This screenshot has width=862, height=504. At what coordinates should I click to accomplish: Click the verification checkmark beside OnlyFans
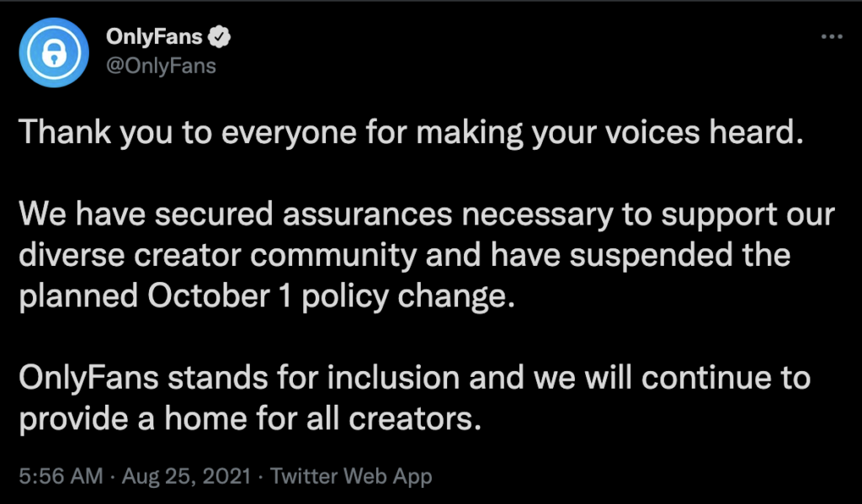pos(221,35)
